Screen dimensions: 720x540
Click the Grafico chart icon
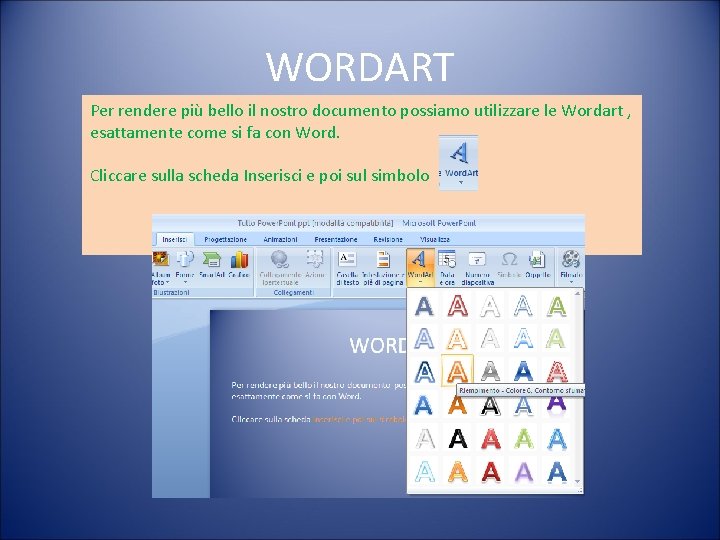239,266
